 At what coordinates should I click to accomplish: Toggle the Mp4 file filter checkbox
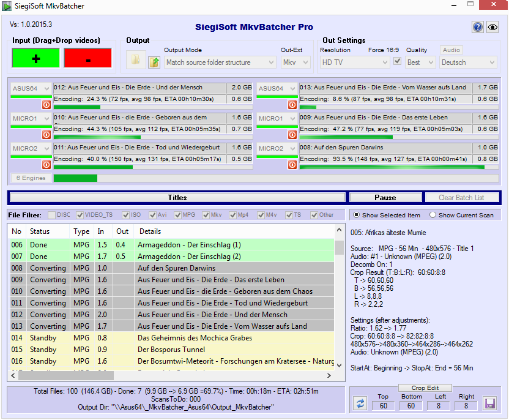tap(232, 215)
